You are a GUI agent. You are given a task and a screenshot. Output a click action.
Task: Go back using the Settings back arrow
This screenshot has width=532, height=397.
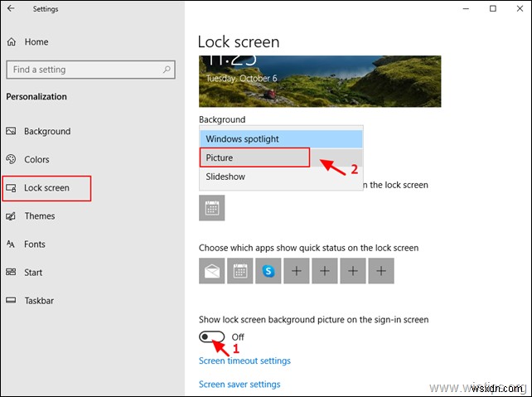(11, 8)
